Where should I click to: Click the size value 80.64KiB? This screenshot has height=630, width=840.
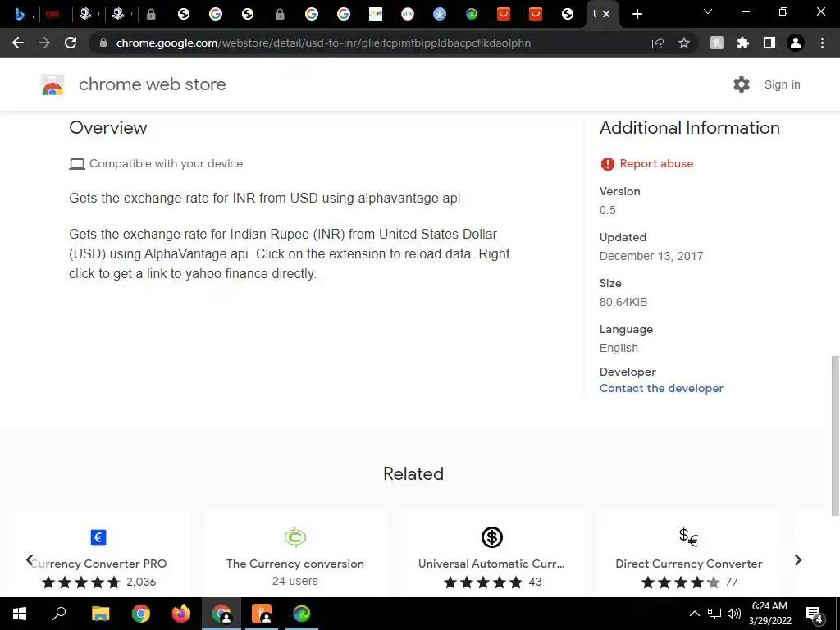click(623, 302)
